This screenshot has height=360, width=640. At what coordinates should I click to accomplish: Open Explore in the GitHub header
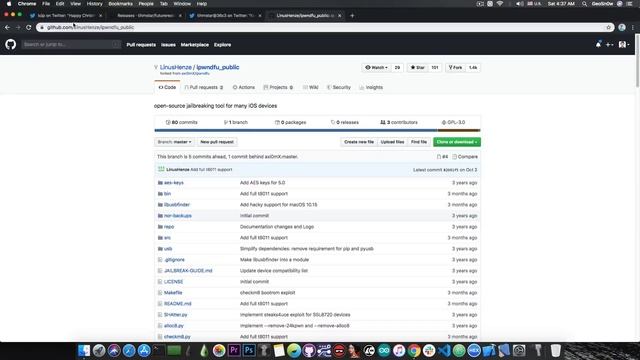[x=222, y=44]
